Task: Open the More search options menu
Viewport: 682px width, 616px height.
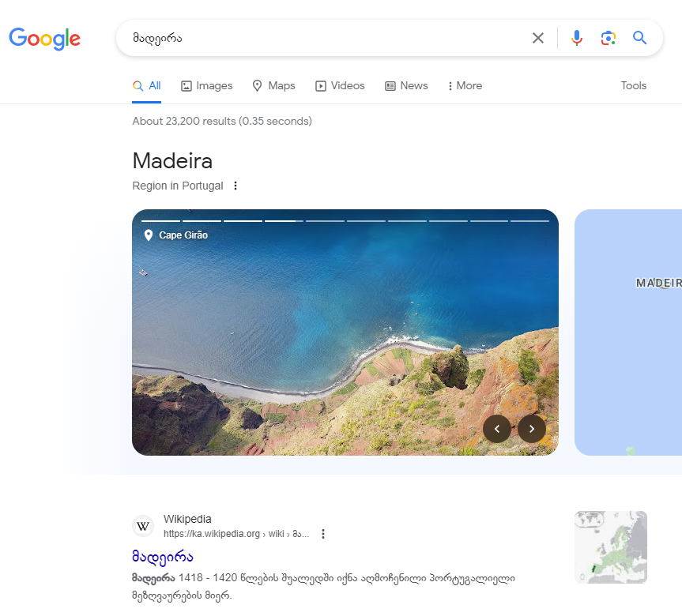Action: (x=465, y=85)
